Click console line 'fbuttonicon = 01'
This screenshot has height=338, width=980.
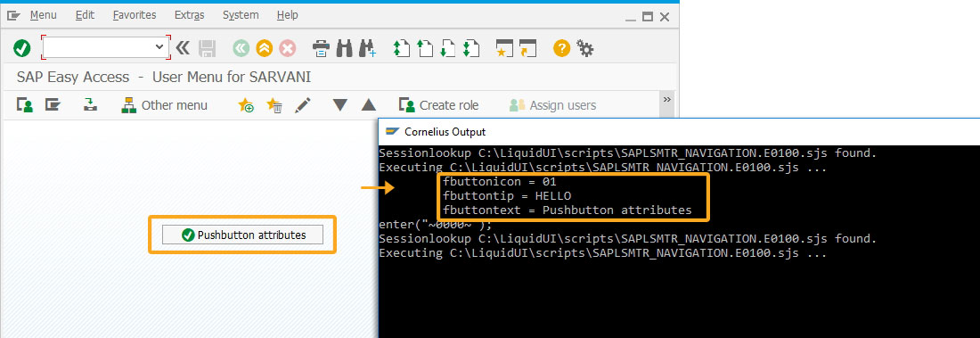click(500, 182)
